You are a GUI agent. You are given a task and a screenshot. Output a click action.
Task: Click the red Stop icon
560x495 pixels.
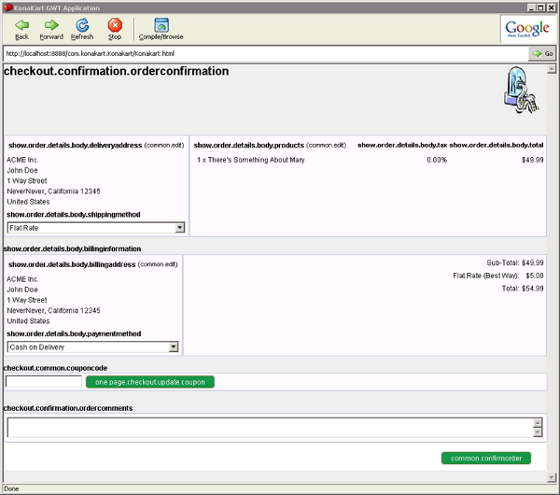pyautogui.click(x=115, y=25)
